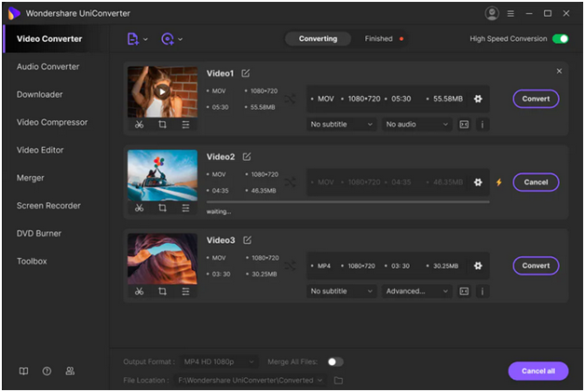Toggle High Speed Conversion switch
Screen dimensions: 585x392
[561, 39]
